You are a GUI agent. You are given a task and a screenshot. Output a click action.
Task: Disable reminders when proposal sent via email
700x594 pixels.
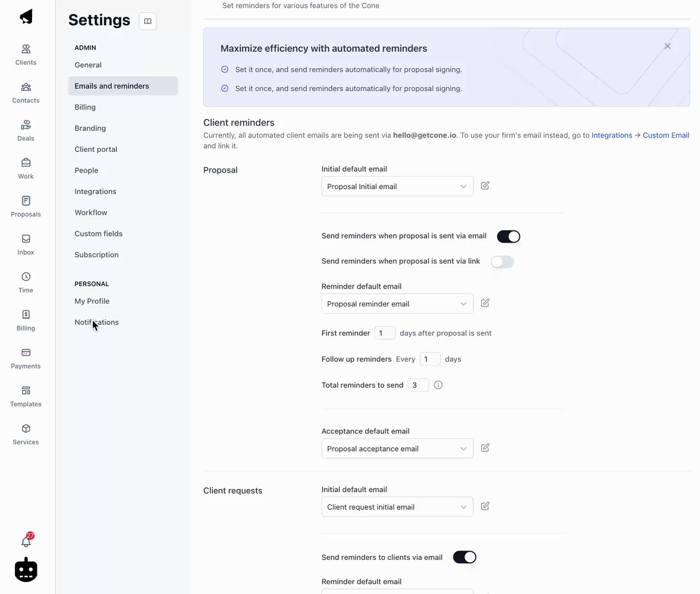point(508,237)
